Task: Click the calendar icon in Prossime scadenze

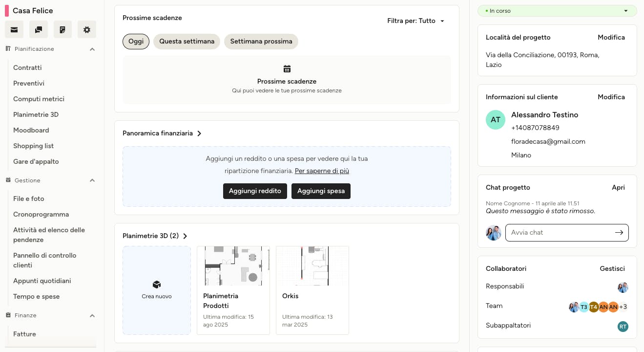Action: [287, 69]
